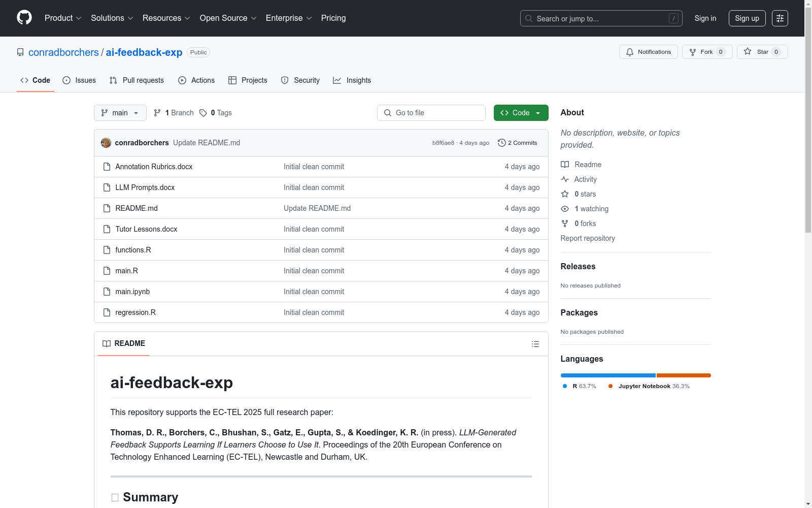Click the repository icon before conradborchers
This screenshot has width=812, height=508.
coord(20,52)
